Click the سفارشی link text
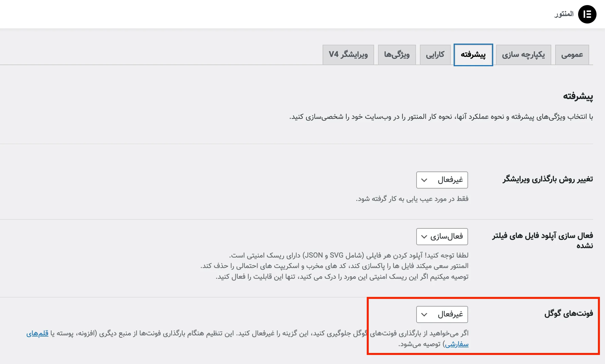The width and height of the screenshot is (605, 364). click(457, 344)
